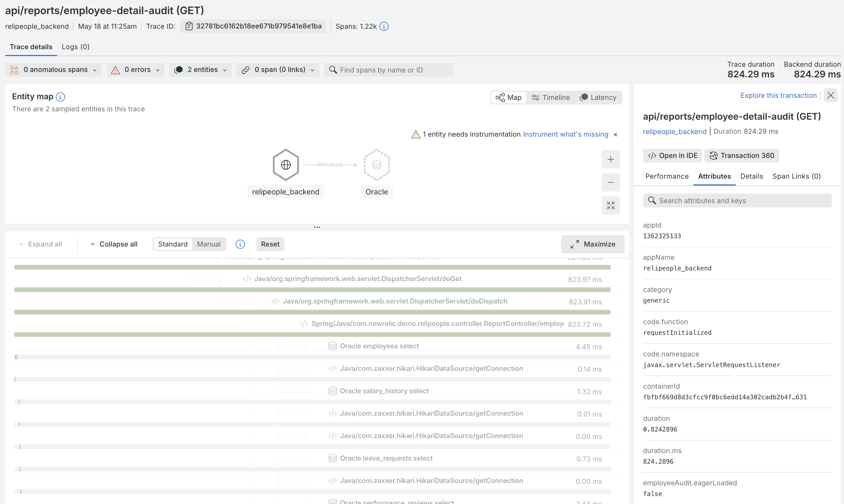The image size is (844, 504).
Task: Click the relipeople_backend entity hexagon
Action: [x=286, y=165]
